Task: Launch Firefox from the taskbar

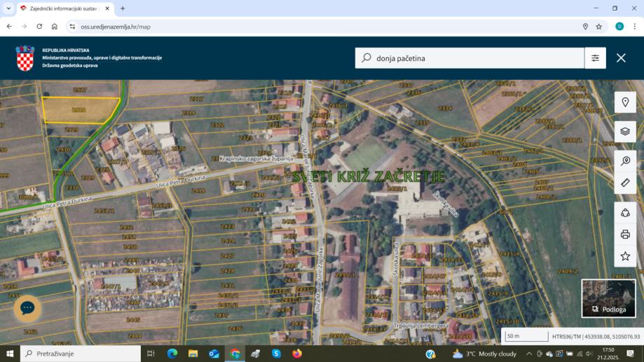Action: pos(297,354)
